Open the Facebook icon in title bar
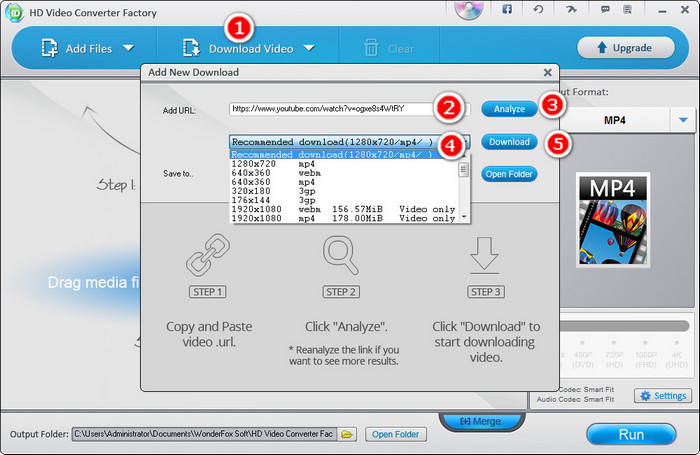 coord(507,9)
